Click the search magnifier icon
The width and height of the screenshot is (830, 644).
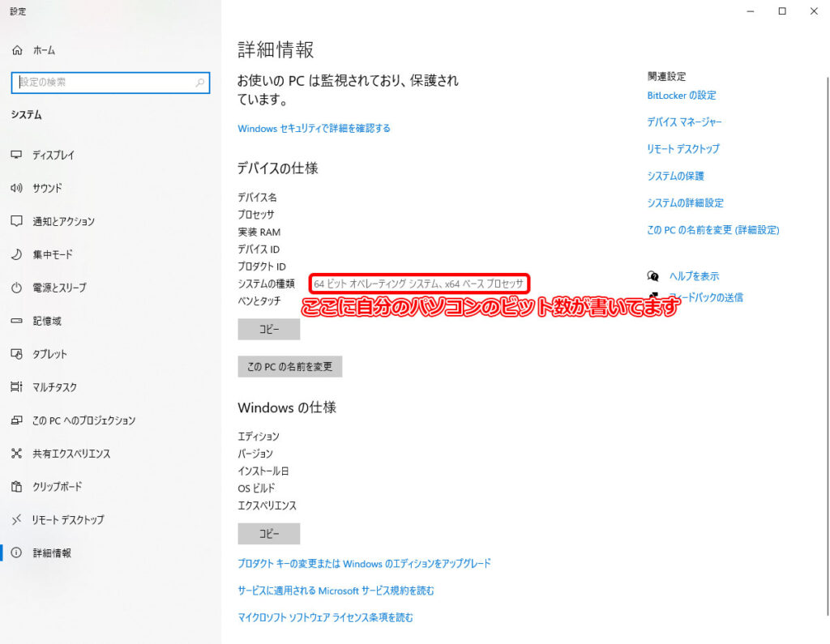pyautogui.click(x=200, y=83)
